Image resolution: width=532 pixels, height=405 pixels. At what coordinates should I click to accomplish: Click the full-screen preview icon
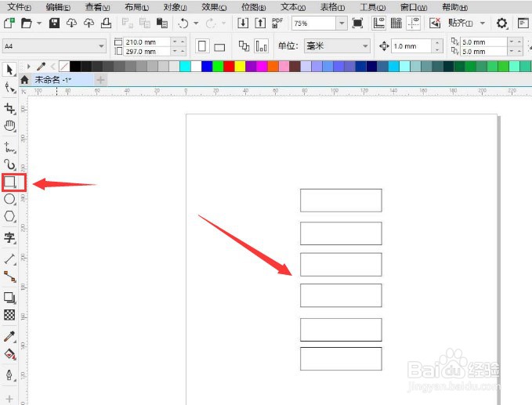click(x=357, y=23)
